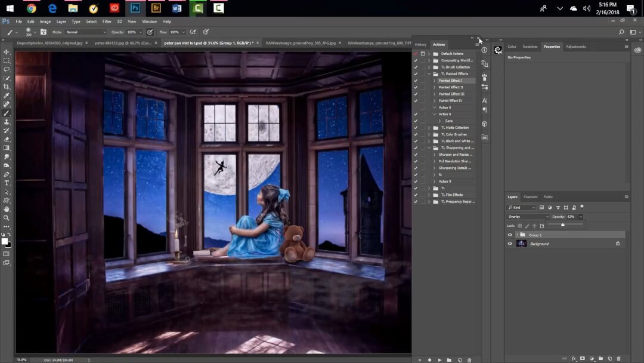Click the Background layer thumbnail
The height and width of the screenshot is (363, 644).
click(x=521, y=244)
